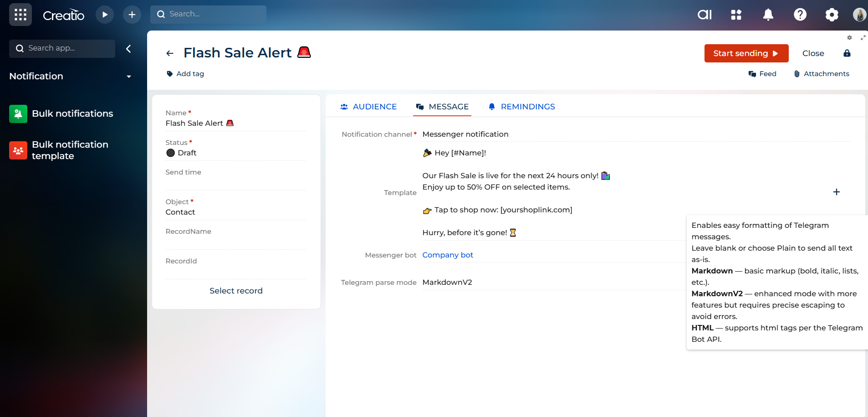Screen dimensions: 868x417
Task: Click the expand fullscreen arrows icon
Action: (863, 38)
